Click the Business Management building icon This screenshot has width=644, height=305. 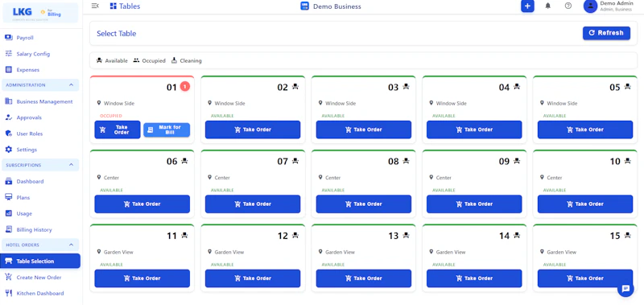click(9, 101)
